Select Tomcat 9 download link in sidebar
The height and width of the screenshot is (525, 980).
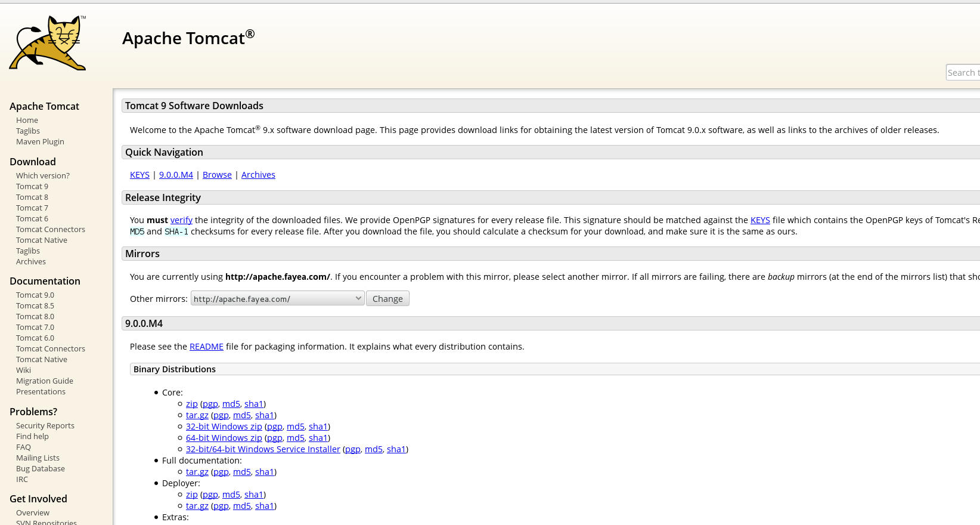[x=32, y=186]
